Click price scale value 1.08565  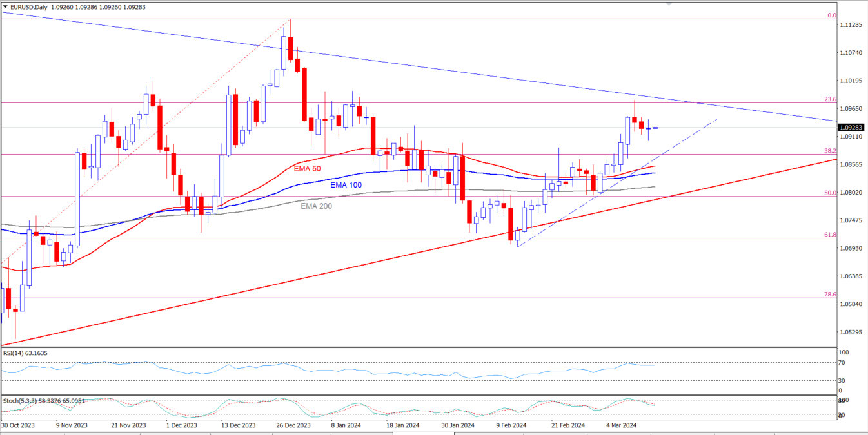click(x=852, y=165)
